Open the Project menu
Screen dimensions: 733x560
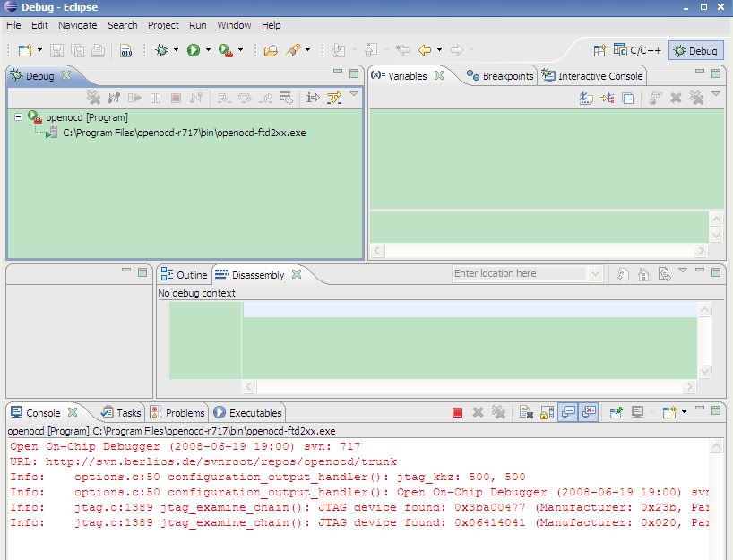point(163,25)
